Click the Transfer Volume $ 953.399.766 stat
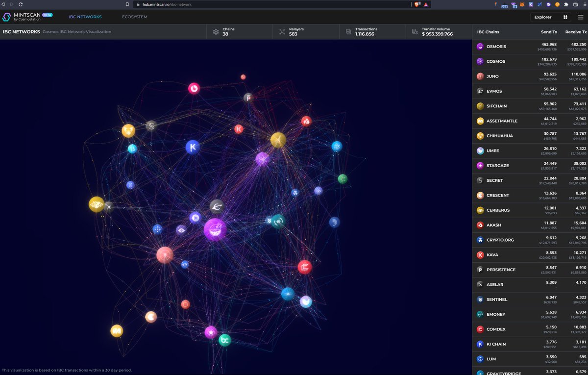Viewport: 588px width, 375px height. pos(439,32)
